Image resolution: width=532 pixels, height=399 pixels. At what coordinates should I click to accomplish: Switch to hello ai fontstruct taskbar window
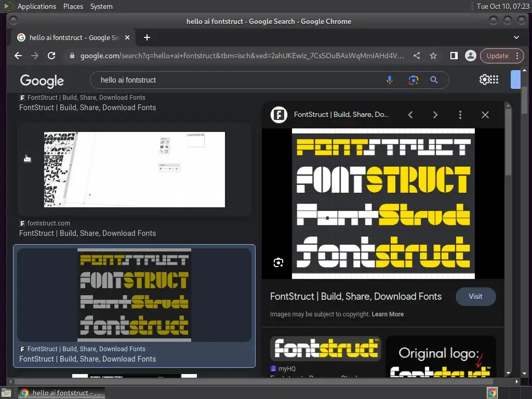pos(61,393)
